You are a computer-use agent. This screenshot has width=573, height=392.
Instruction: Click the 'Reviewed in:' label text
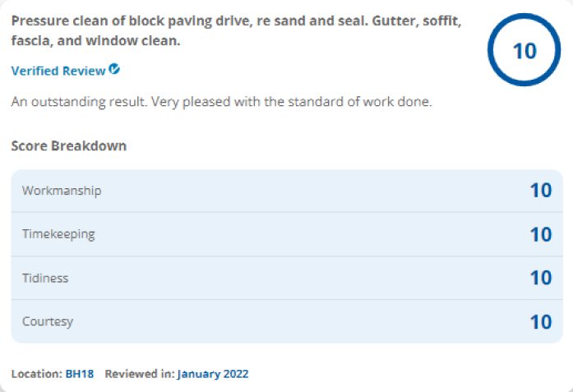coord(140,374)
